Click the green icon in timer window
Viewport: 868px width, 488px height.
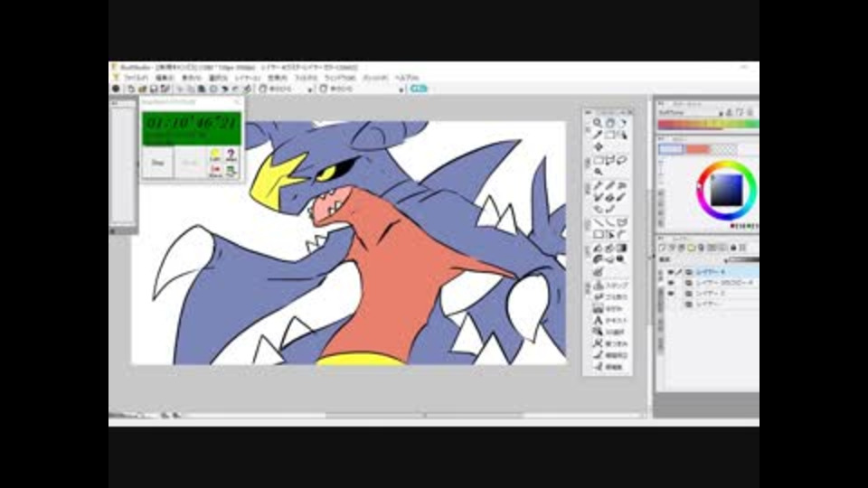231,171
